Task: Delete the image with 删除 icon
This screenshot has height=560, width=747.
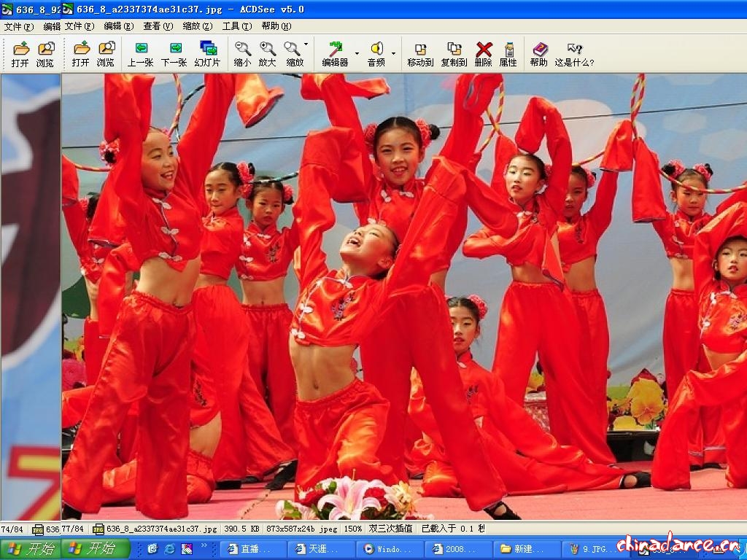Action: tap(483, 53)
